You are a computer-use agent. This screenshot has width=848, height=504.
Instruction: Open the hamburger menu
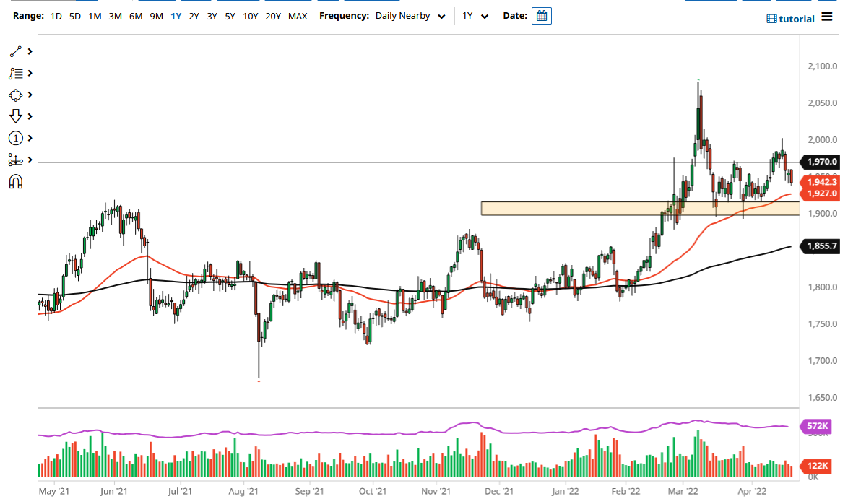click(827, 17)
